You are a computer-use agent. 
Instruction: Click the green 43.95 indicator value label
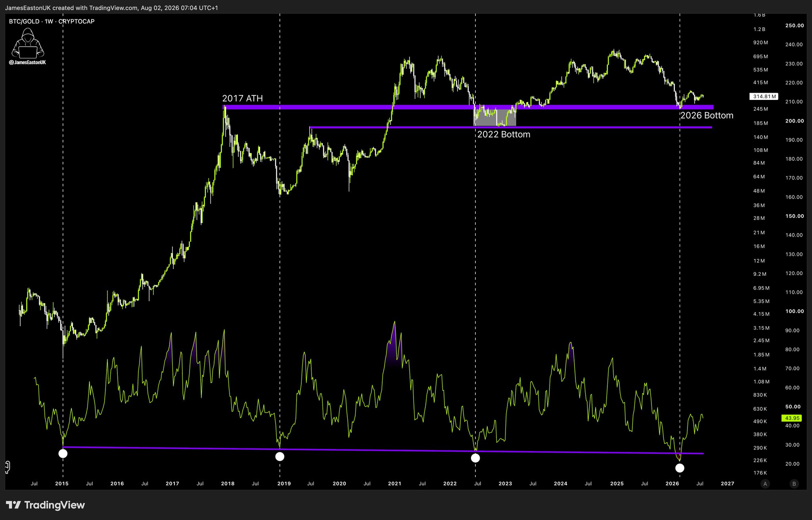792,418
